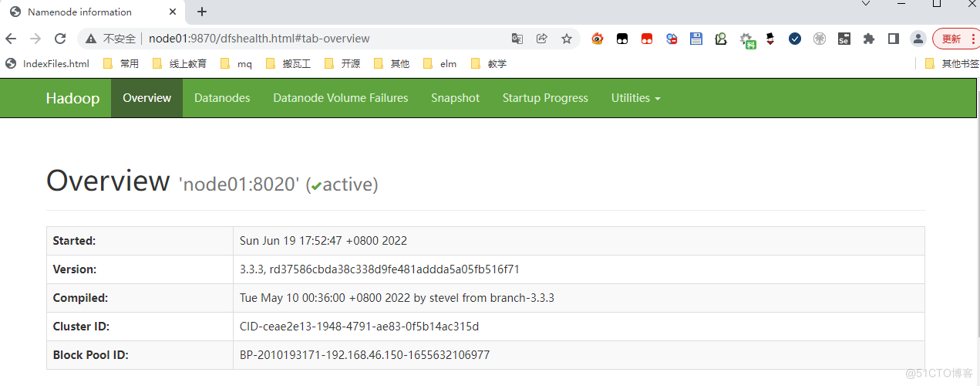Go to the Snapshot tab

pyautogui.click(x=455, y=98)
